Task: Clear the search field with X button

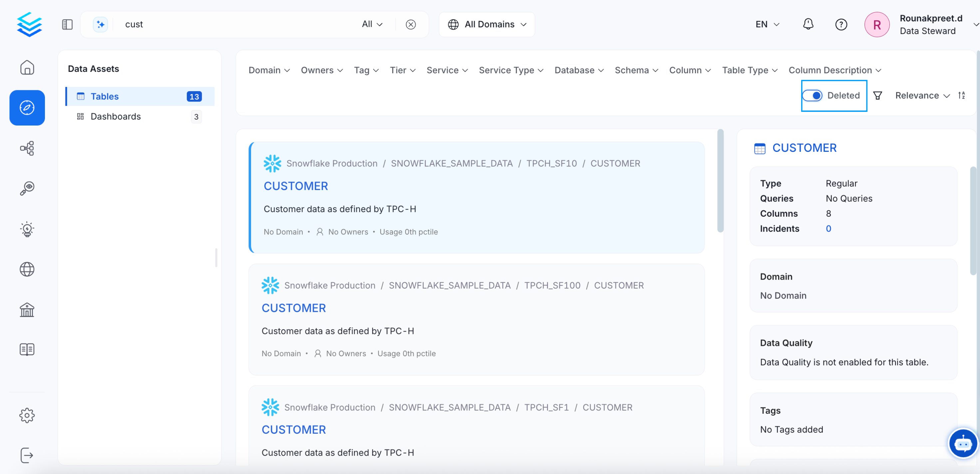Action: point(411,24)
